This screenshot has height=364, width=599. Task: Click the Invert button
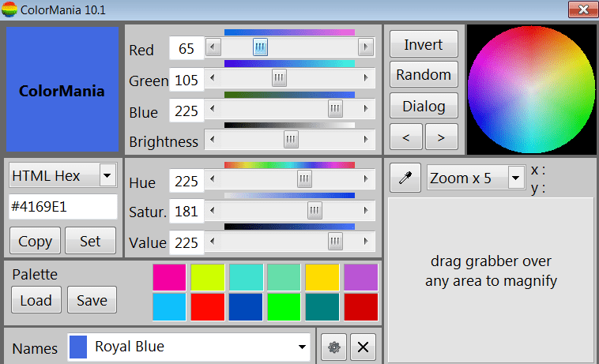pos(424,44)
